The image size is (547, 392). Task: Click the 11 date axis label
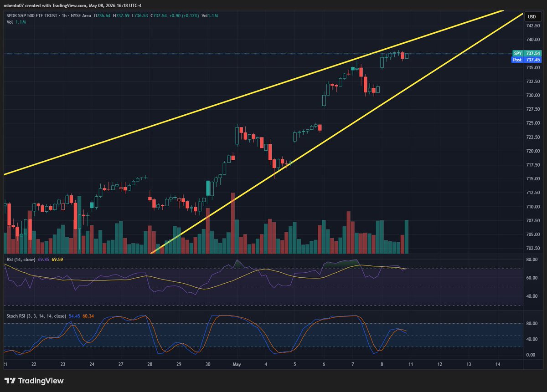[x=410, y=364]
